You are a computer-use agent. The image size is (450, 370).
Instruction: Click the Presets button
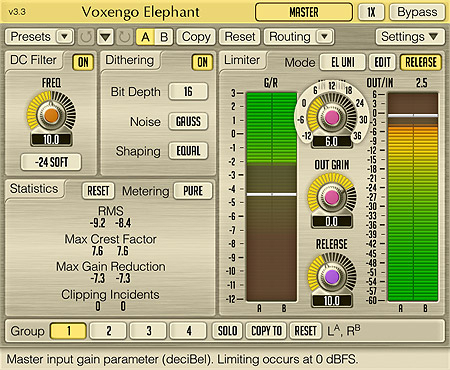click(x=31, y=36)
